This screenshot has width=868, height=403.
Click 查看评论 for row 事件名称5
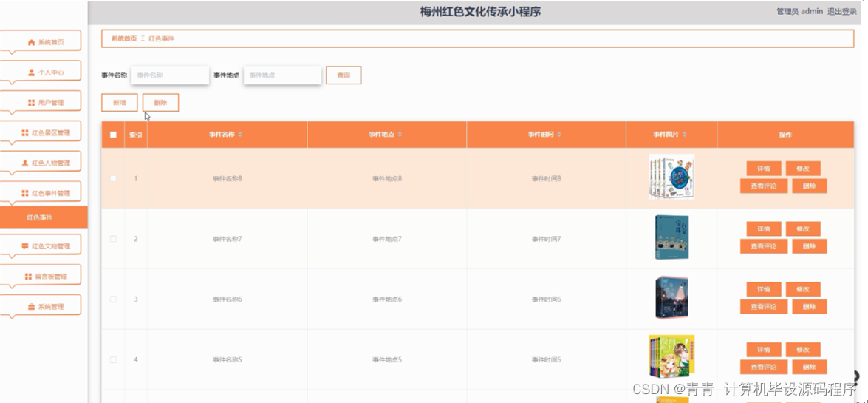point(763,368)
